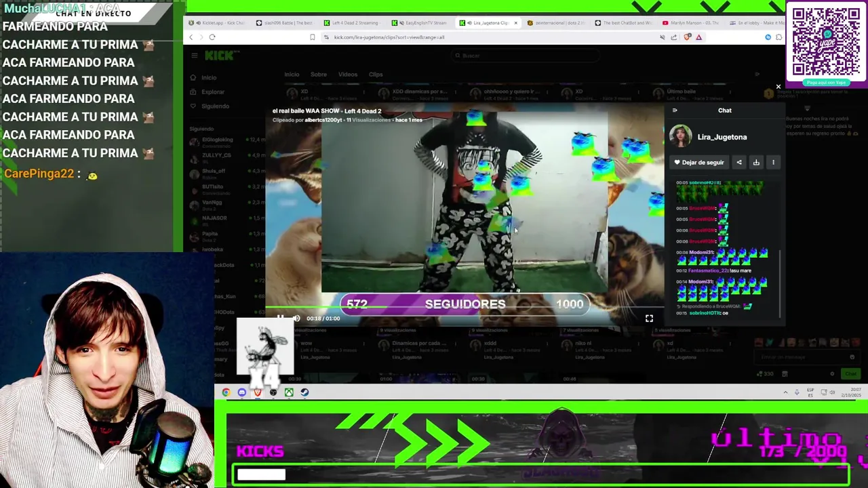Select the Inicio channel tab
868x488 pixels.
coord(292,75)
